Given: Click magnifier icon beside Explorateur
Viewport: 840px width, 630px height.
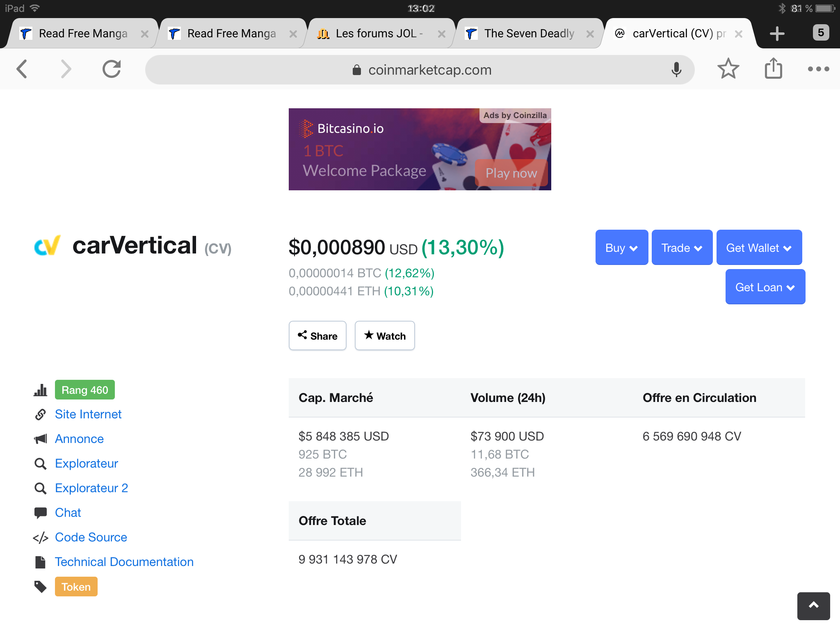Looking at the screenshot, I should tap(40, 464).
